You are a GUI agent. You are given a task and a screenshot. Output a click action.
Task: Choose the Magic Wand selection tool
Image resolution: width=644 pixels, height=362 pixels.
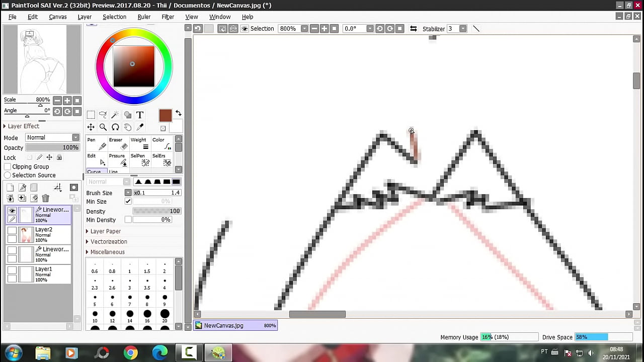(x=115, y=115)
